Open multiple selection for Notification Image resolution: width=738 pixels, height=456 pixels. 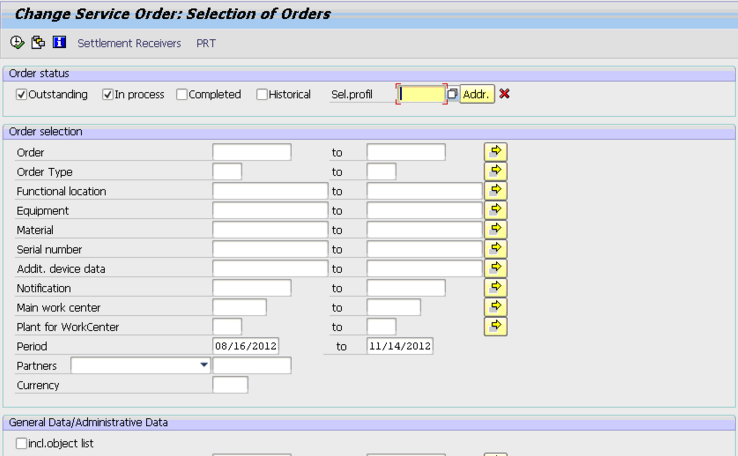(496, 288)
